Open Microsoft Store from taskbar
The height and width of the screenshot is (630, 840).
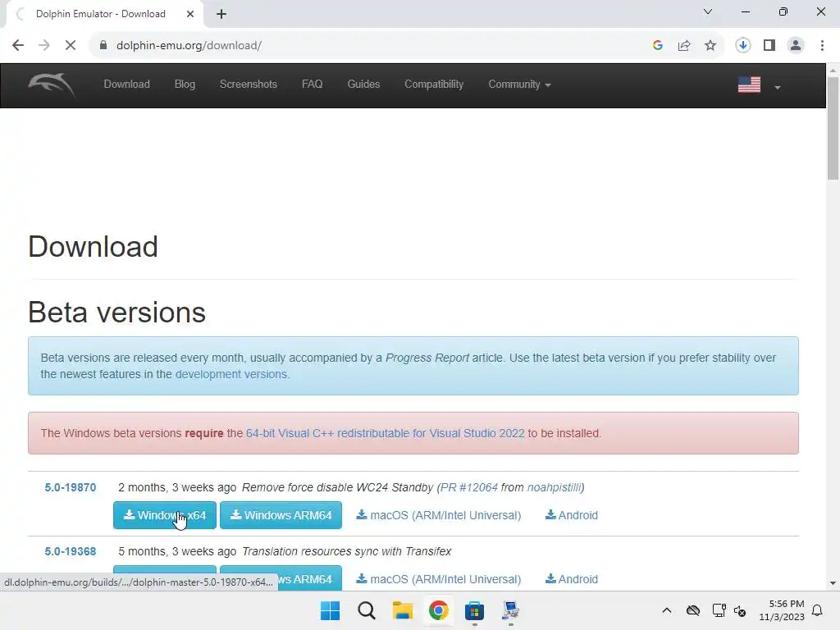click(x=474, y=610)
